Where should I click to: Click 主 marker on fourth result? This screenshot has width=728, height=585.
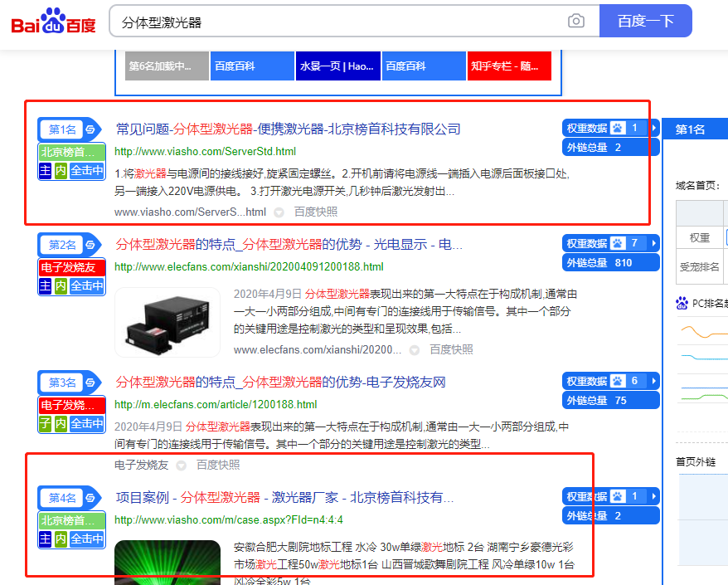[45, 539]
